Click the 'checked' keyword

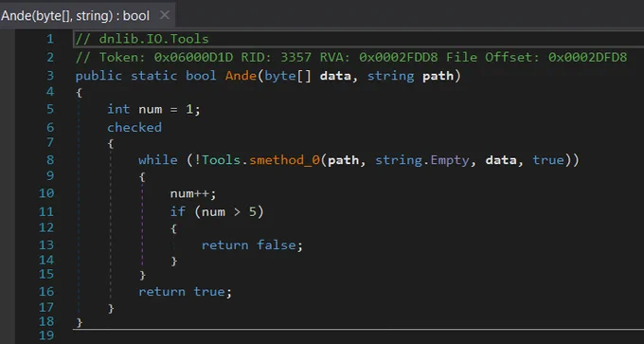[134, 127]
